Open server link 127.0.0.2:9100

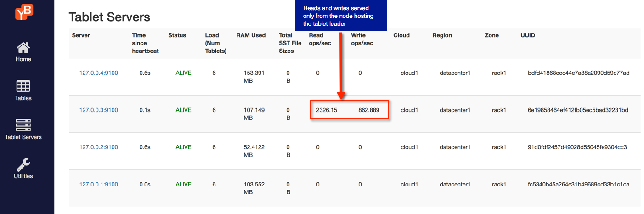coord(98,147)
